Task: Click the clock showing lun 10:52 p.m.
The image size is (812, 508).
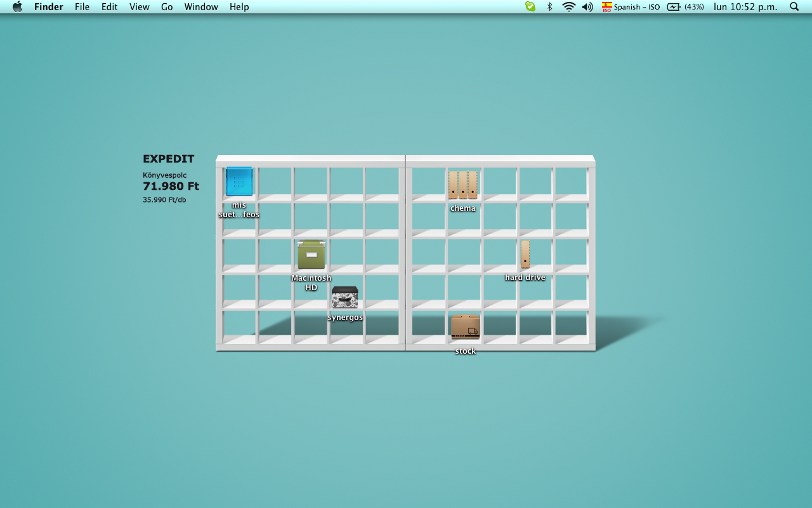Action: pos(745,7)
